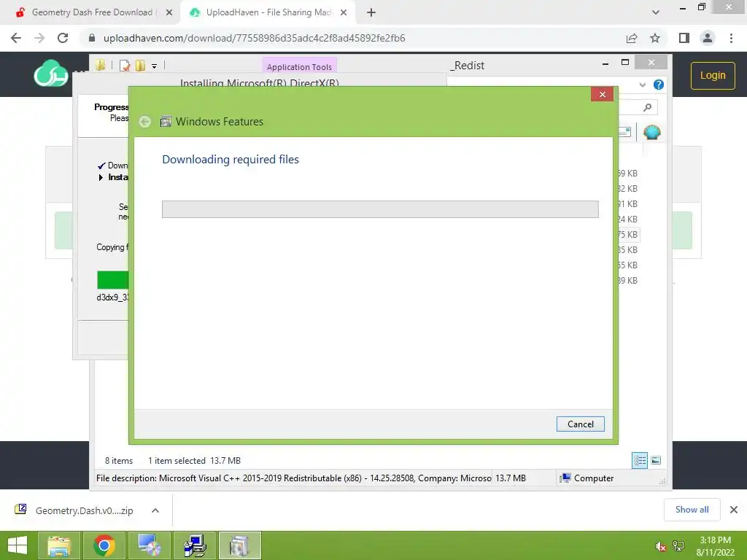Click the Windows Features title icon

166,122
